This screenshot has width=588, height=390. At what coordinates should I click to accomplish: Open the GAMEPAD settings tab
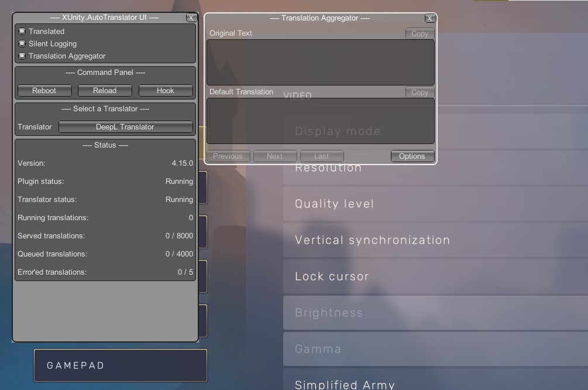[x=121, y=365]
